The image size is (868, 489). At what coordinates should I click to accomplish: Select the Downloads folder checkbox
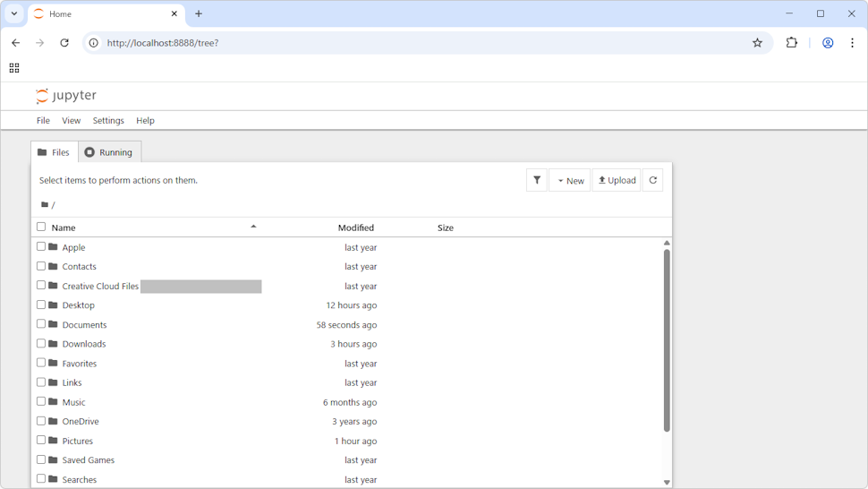tap(41, 343)
